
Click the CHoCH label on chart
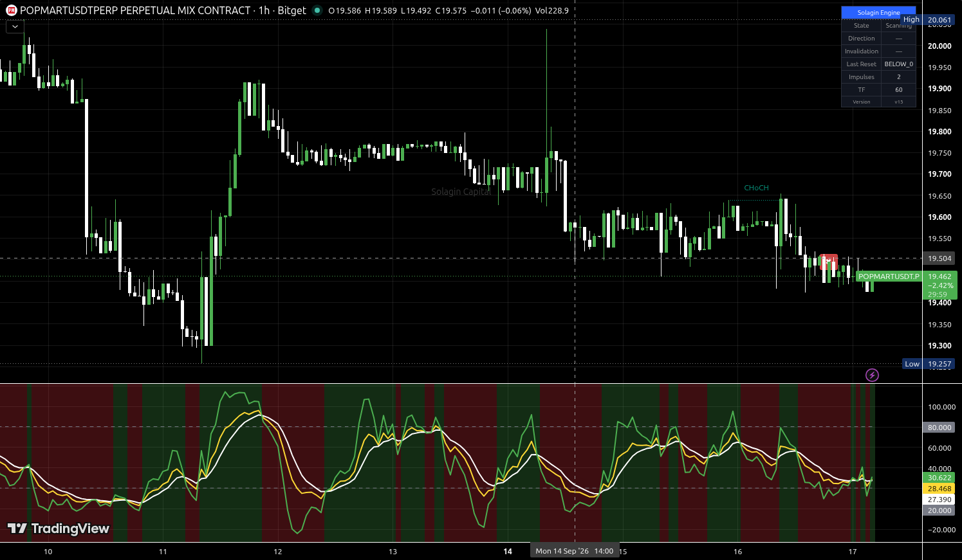point(757,188)
